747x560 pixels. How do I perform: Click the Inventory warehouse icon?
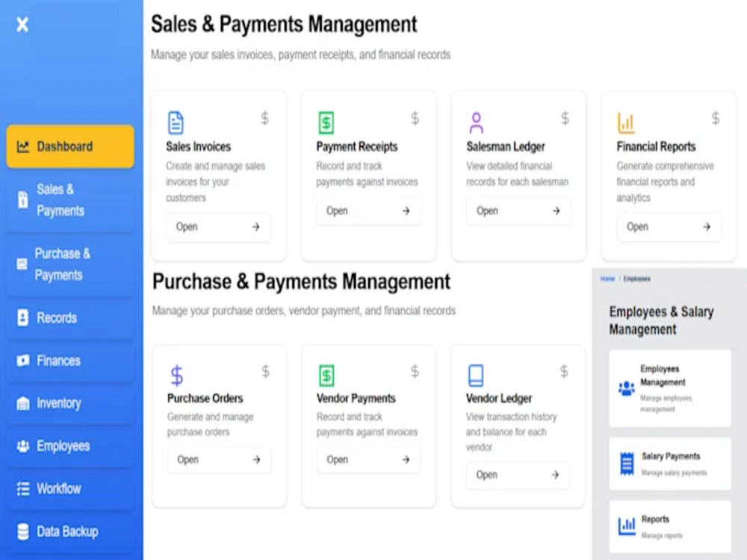tap(23, 403)
